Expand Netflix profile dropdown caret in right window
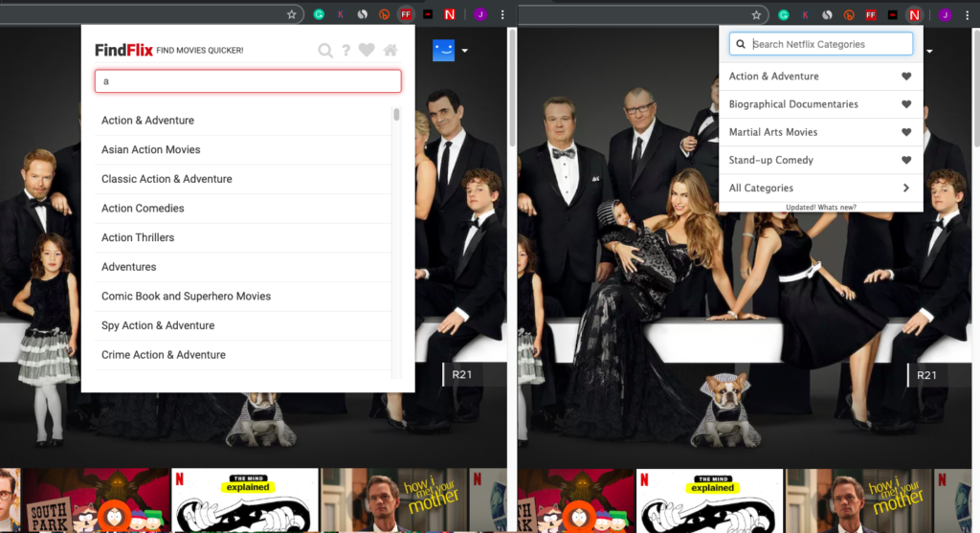The height and width of the screenshot is (533, 980). click(x=930, y=52)
